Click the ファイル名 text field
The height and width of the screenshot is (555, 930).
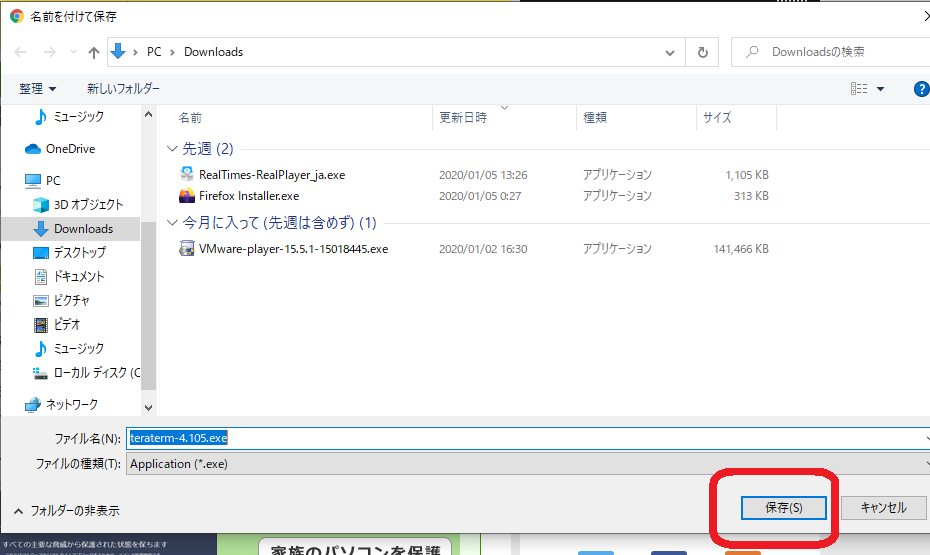[x=525, y=438]
